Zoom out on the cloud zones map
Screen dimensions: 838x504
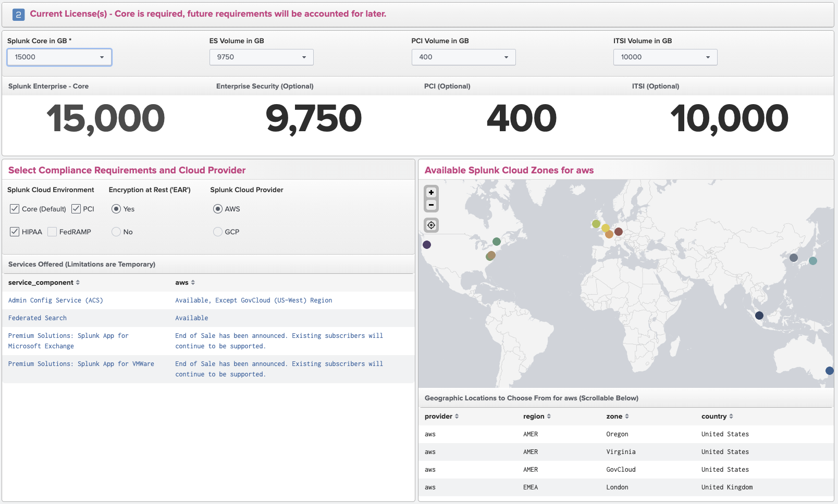[431, 205]
